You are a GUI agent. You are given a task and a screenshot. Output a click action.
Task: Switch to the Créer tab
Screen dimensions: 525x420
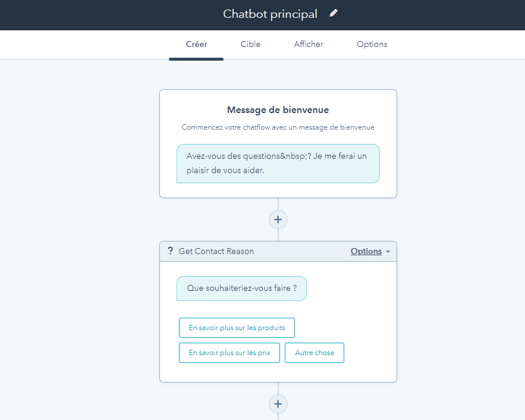click(x=196, y=44)
